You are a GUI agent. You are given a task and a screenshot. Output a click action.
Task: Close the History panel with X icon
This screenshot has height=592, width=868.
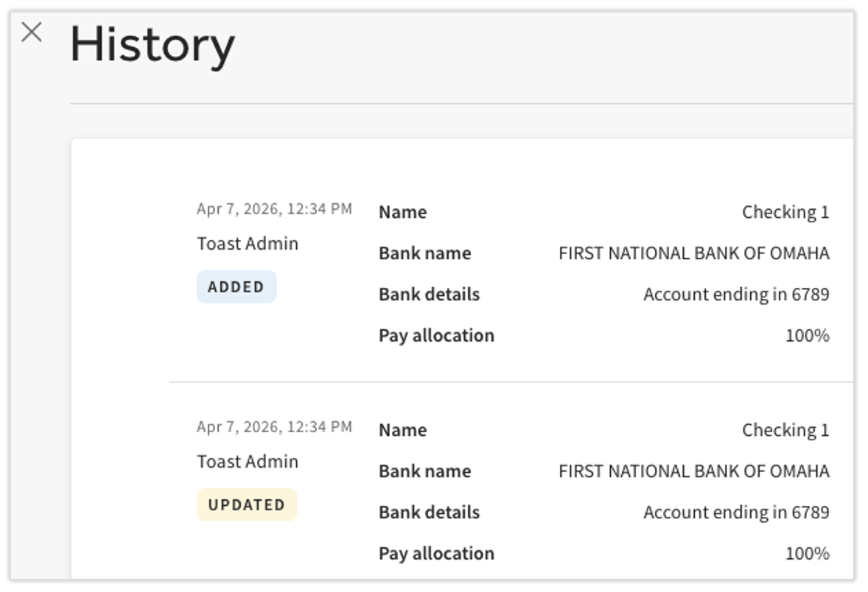click(x=32, y=32)
